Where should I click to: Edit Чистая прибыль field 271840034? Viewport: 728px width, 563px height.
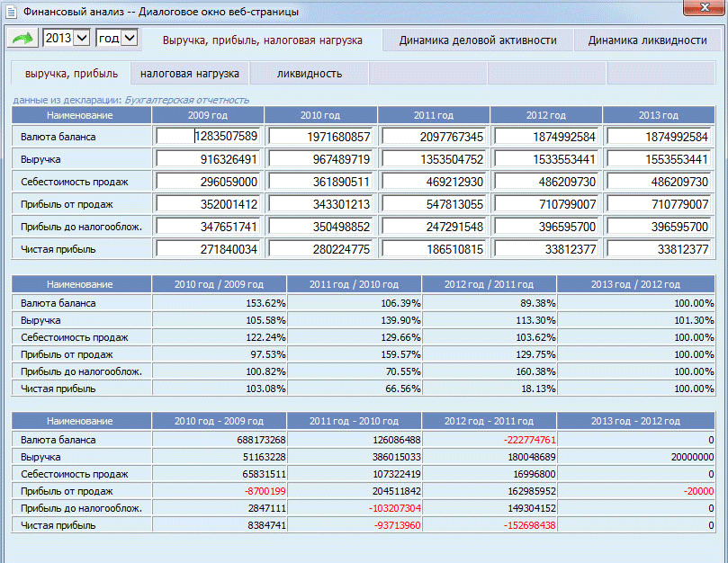[x=208, y=249]
